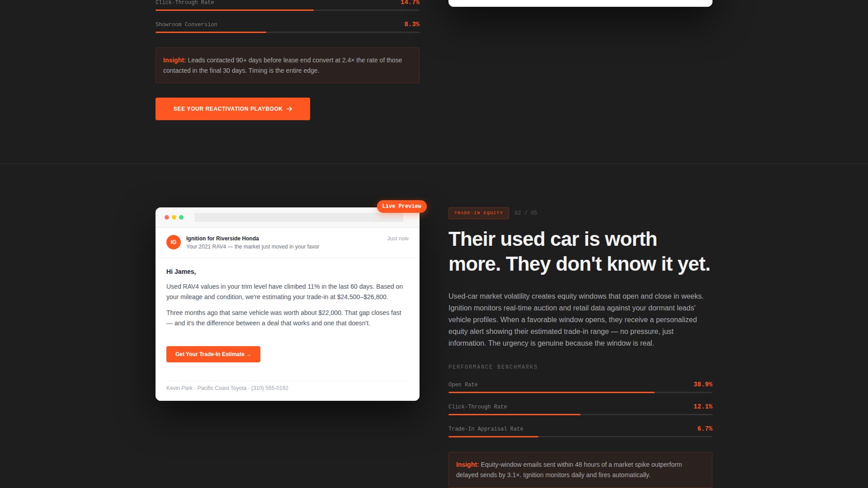Click the 8.3% showroom conversion value
868x488 pixels.
click(412, 24)
